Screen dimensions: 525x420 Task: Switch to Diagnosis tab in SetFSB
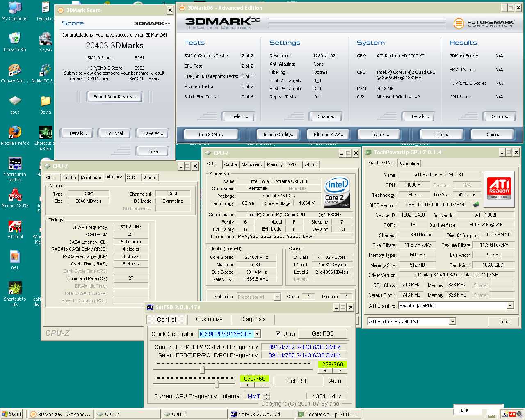[253, 319]
